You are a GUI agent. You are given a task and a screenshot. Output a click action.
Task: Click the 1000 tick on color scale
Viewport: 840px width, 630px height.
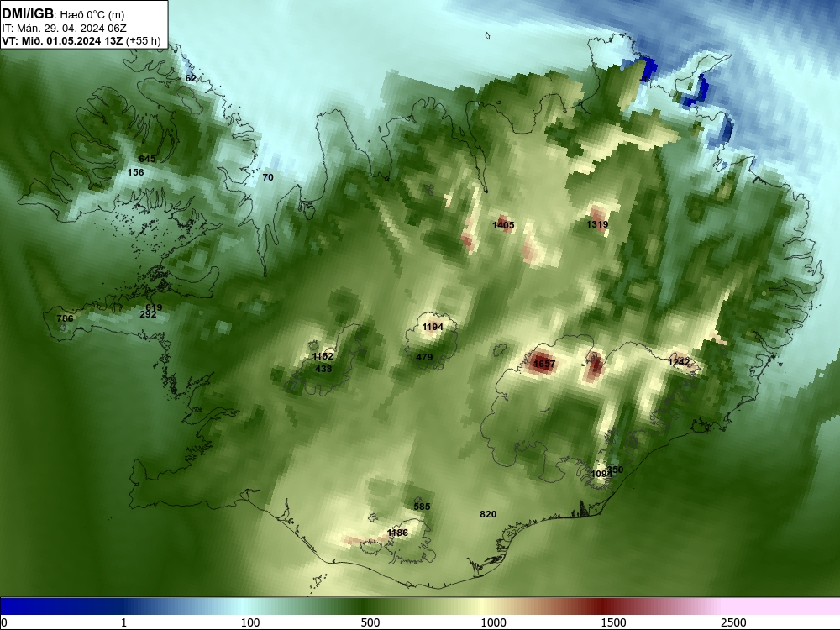click(x=493, y=622)
